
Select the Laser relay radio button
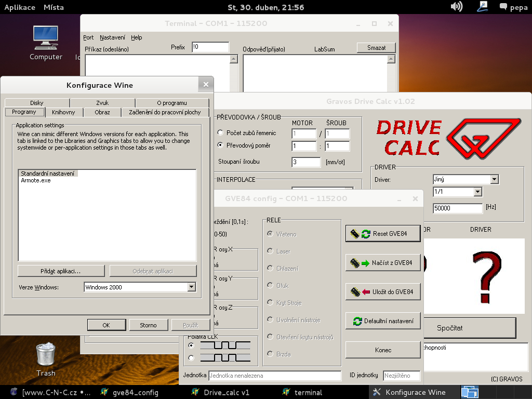(270, 251)
